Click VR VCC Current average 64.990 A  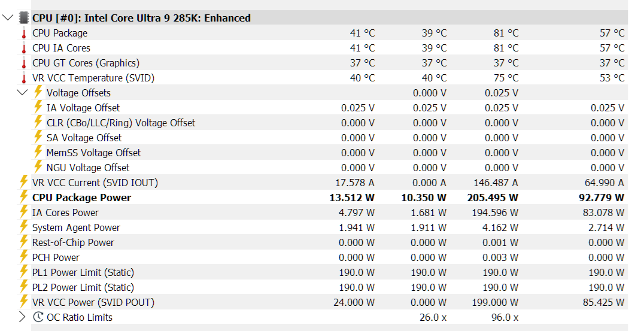[x=604, y=183]
